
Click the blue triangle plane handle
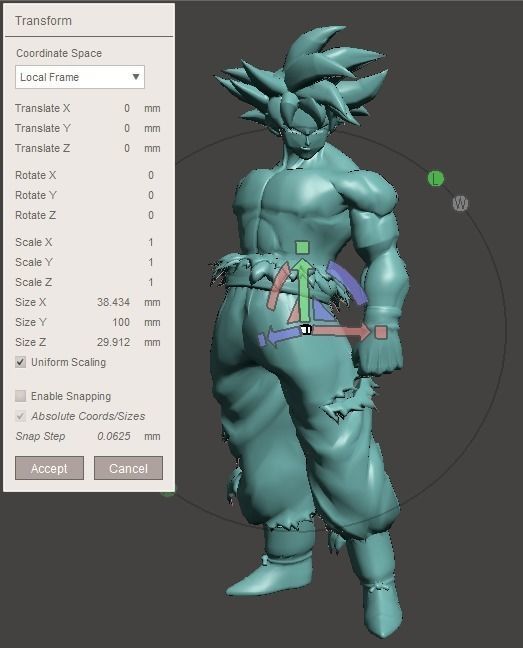(x=323, y=312)
